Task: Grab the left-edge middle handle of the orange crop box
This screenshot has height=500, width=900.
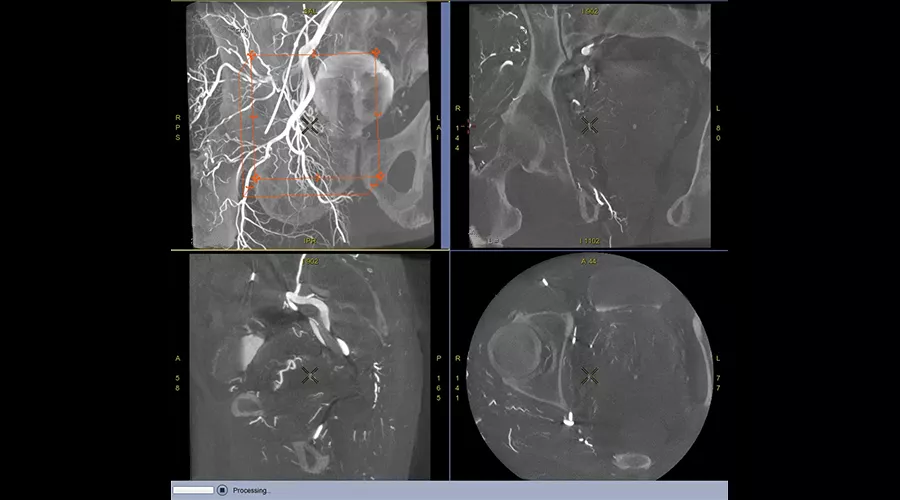Action: tap(254, 117)
